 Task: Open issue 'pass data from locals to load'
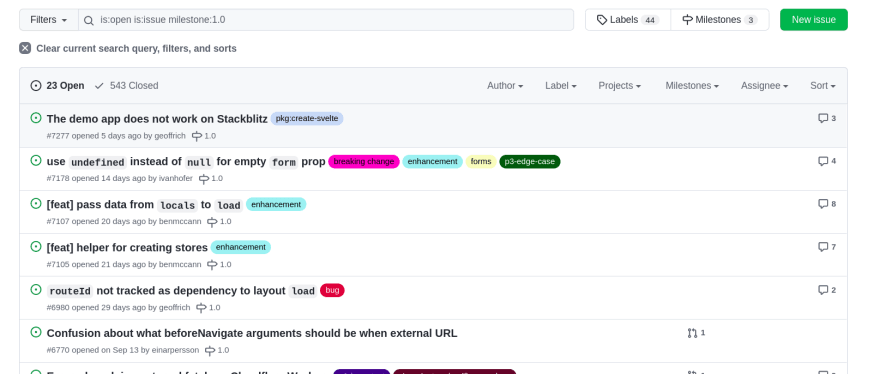pyautogui.click(x=145, y=205)
